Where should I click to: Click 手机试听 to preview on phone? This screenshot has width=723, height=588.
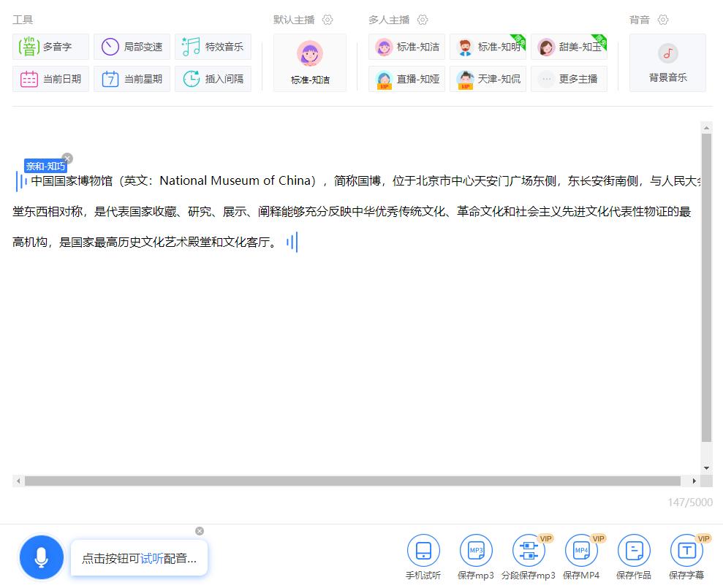(423, 555)
